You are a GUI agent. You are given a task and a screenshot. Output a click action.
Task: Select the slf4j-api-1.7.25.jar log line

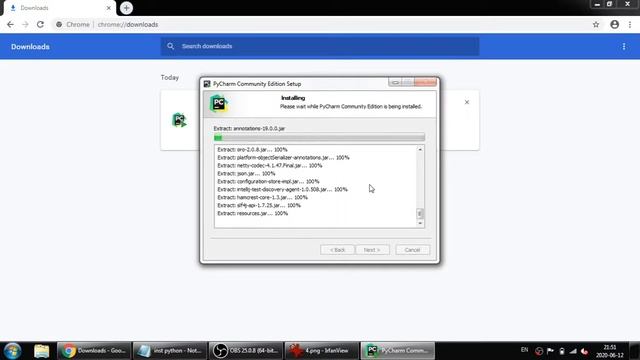pos(259,205)
